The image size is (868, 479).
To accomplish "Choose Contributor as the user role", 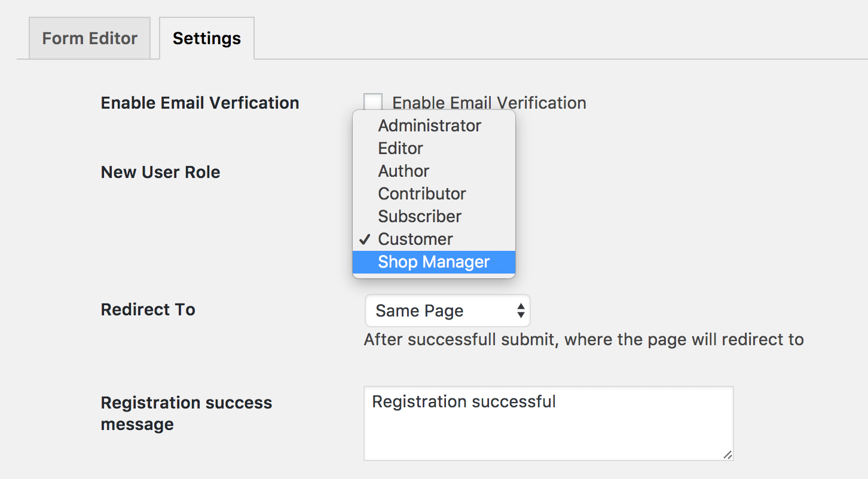I will (421, 194).
